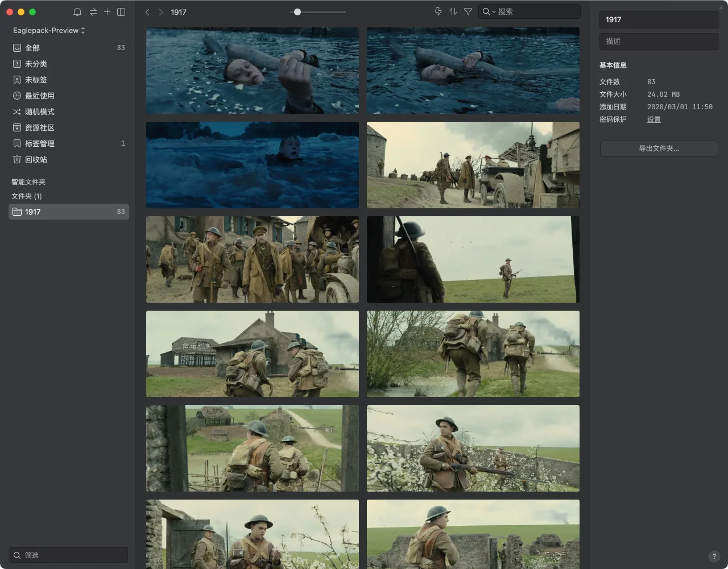
Task: Click the 筛选 filter field in sidebar
Action: [69, 555]
